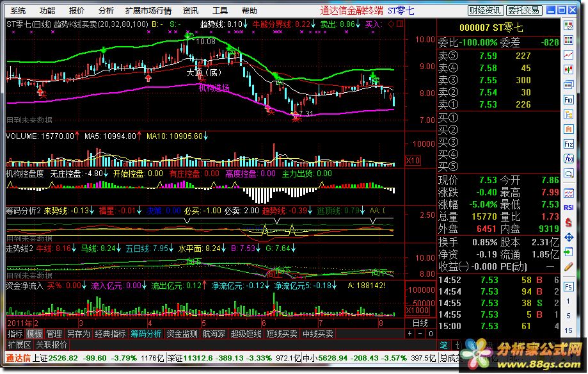Click the green arrow import icon
Viewport: 588px width, 374px height.
(569, 252)
